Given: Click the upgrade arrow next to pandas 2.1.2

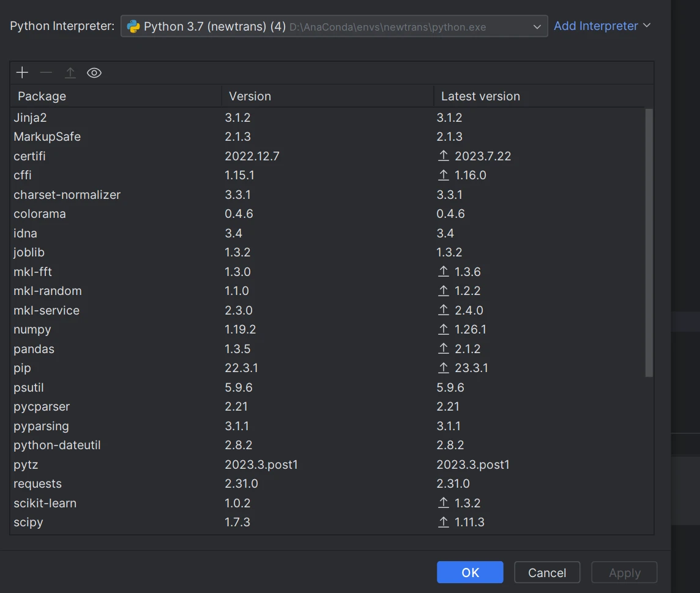Looking at the screenshot, I should click(x=444, y=349).
